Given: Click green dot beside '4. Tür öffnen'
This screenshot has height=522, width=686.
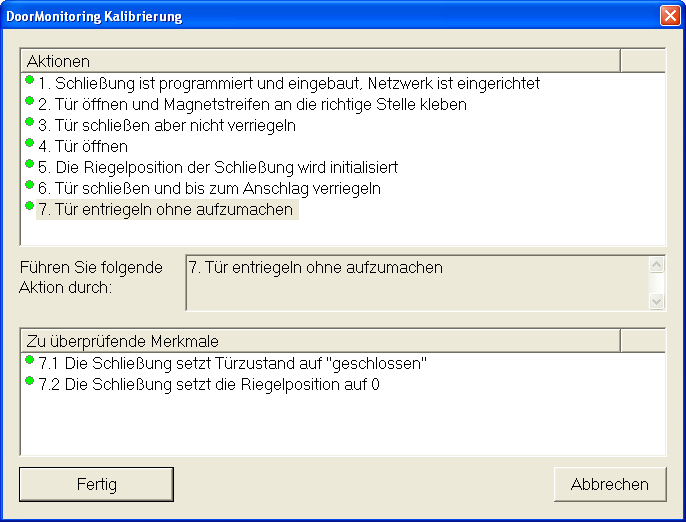Looking at the screenshot, I should coord(29,142).
